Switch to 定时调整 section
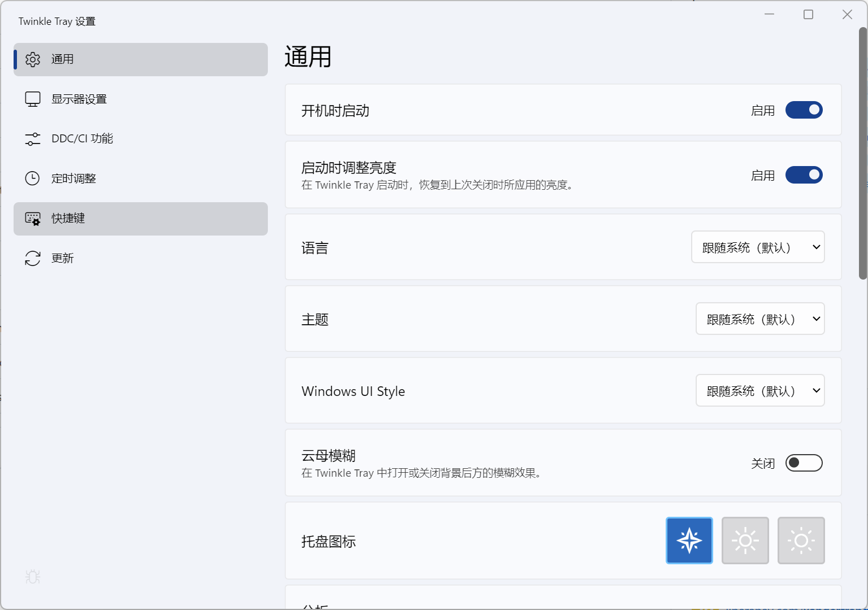Viewport: 868px width, 610px height. (141, 178)
